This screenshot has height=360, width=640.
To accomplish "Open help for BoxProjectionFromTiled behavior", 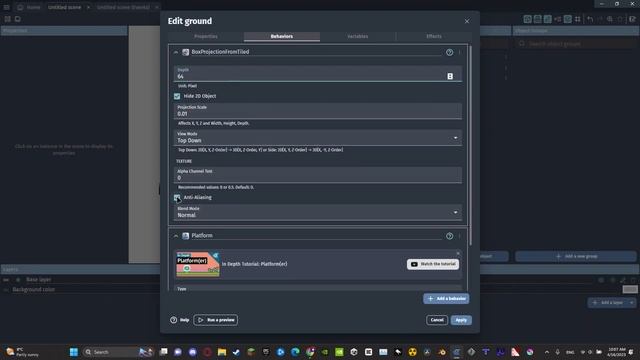I will 449,52.
